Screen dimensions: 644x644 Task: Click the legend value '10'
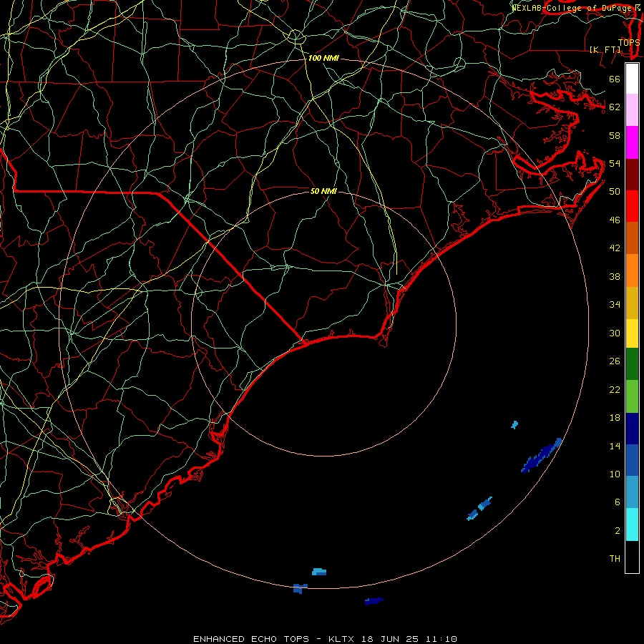coord(615,474)
